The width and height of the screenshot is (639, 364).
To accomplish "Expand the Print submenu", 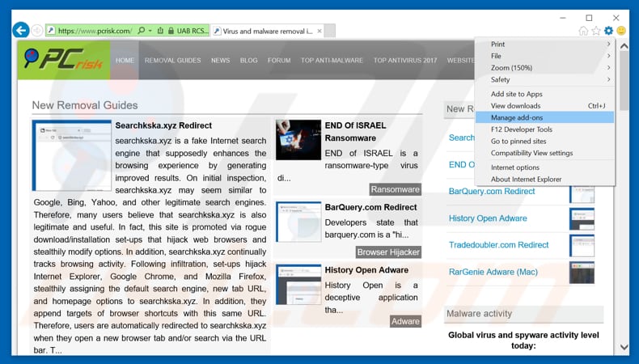I will [x=545, y=44].
